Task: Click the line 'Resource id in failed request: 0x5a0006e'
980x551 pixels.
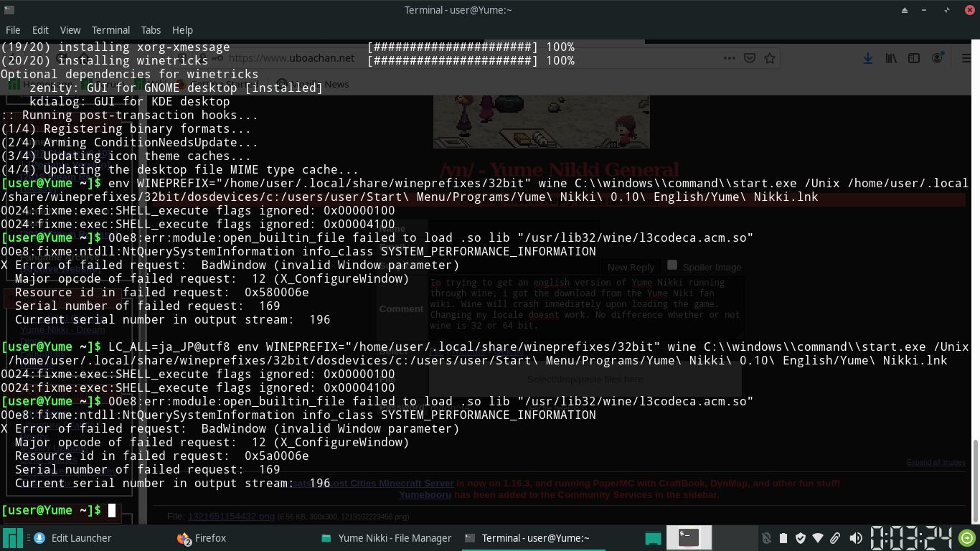Action: tap(162, 456)
